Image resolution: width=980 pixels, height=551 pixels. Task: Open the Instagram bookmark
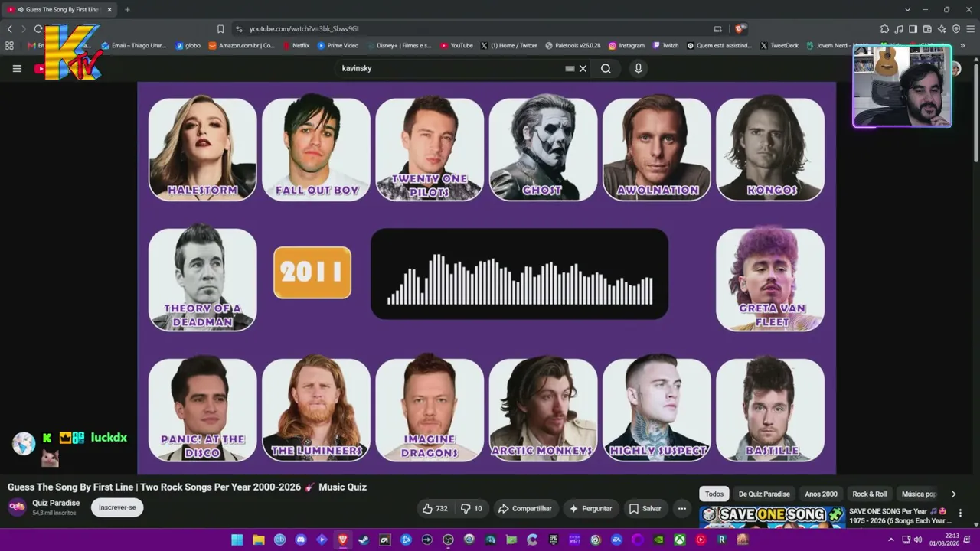(x=626, y=46)
